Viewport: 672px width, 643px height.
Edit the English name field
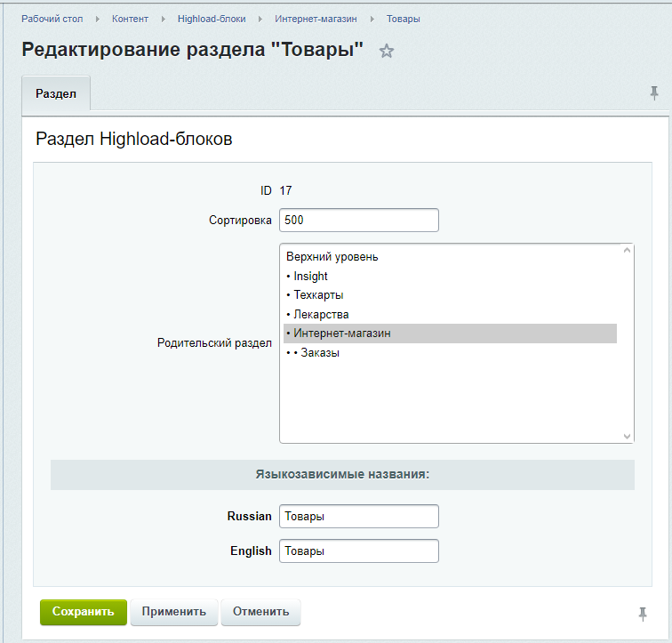(359, 551)
